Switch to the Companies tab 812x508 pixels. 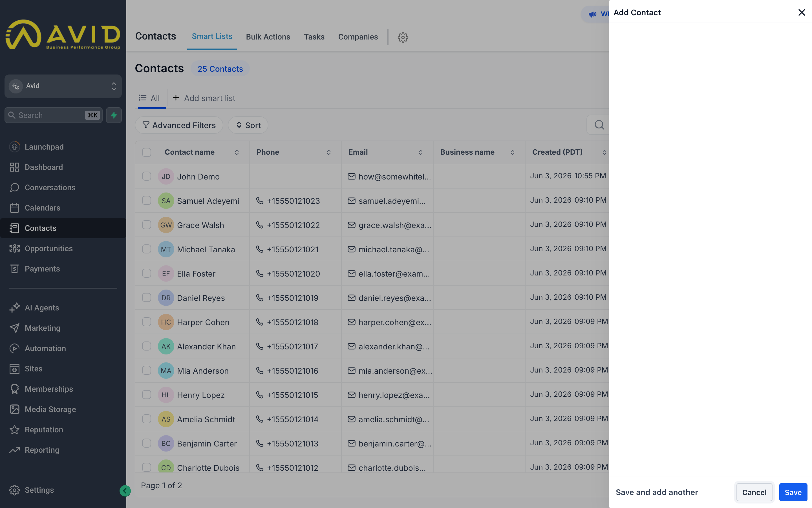click(x=358, y=37)
